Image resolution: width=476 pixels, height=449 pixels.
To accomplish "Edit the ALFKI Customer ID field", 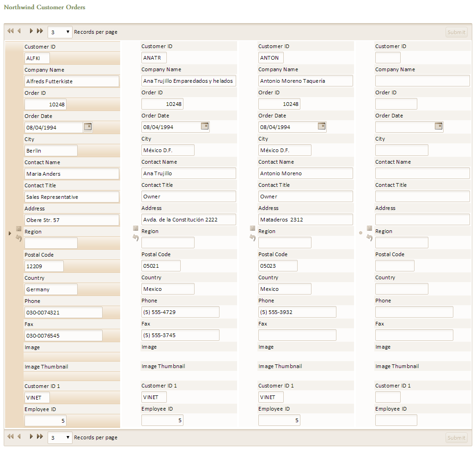I will coord(37,58).
